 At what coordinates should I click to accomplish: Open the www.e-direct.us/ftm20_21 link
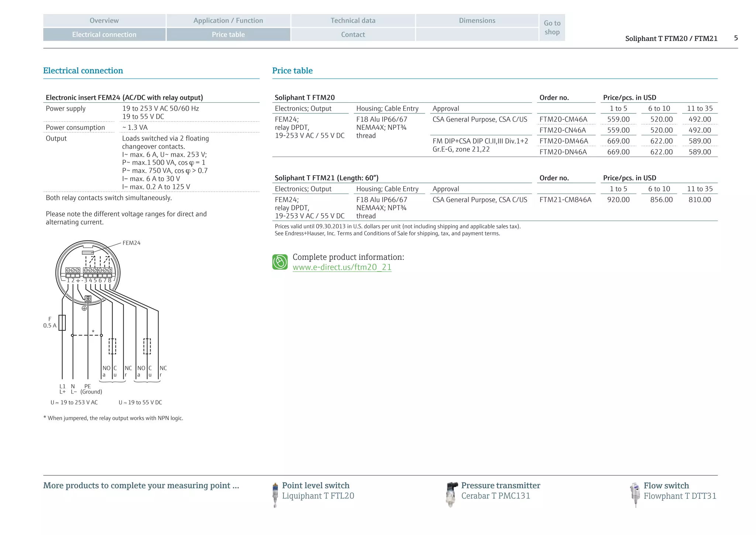click(342, 267)
